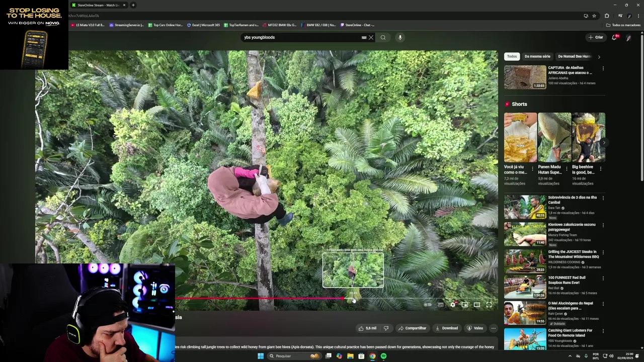Select the Todos filter chip
Screen dimensions: 644x362
click(x=512, y=56)
